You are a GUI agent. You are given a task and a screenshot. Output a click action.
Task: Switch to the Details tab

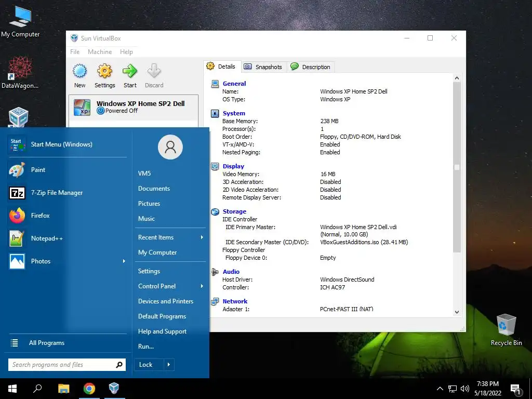click(x=221, y=66)
